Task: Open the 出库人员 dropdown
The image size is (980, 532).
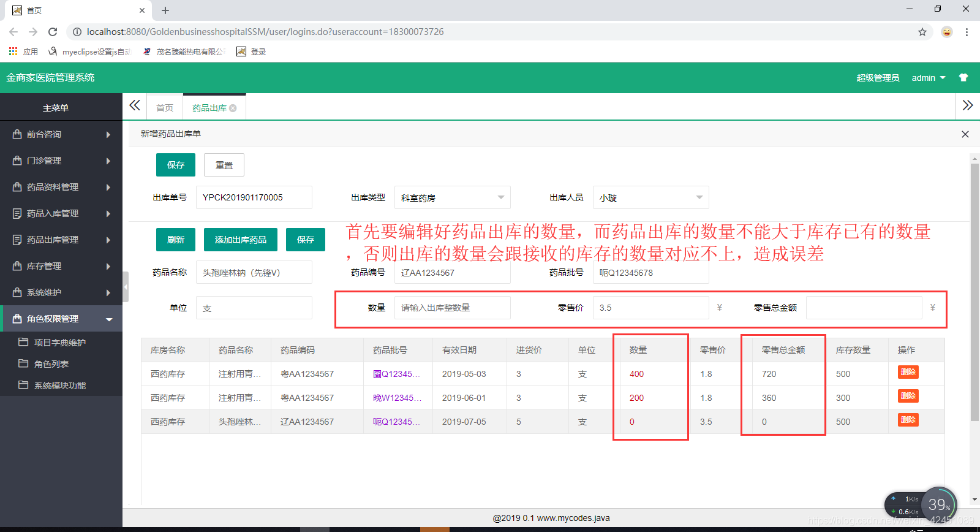Action: tap(651, 197)
